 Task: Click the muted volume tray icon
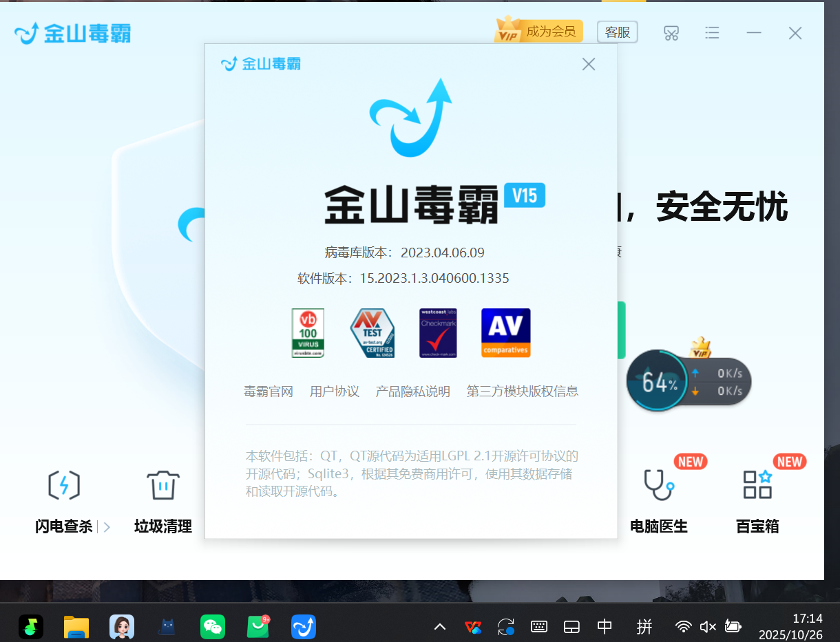tap(708, 627)
